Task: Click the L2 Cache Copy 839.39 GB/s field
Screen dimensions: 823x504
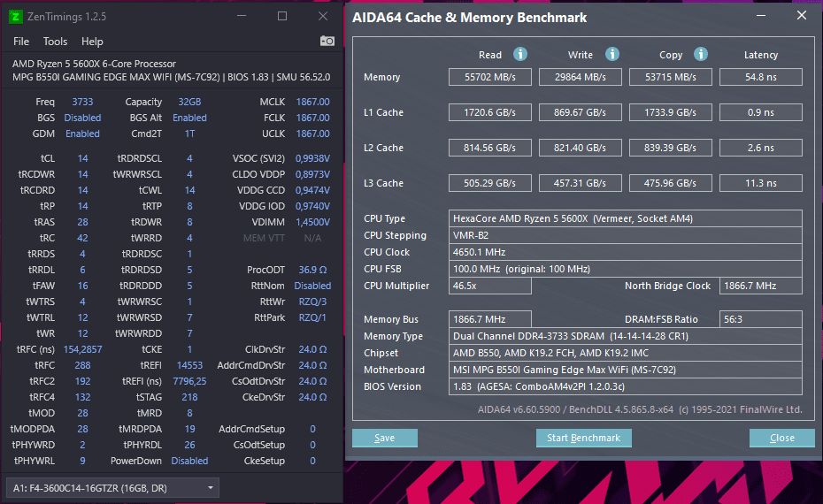Action: pyautogui.click(x=670, y=148)
